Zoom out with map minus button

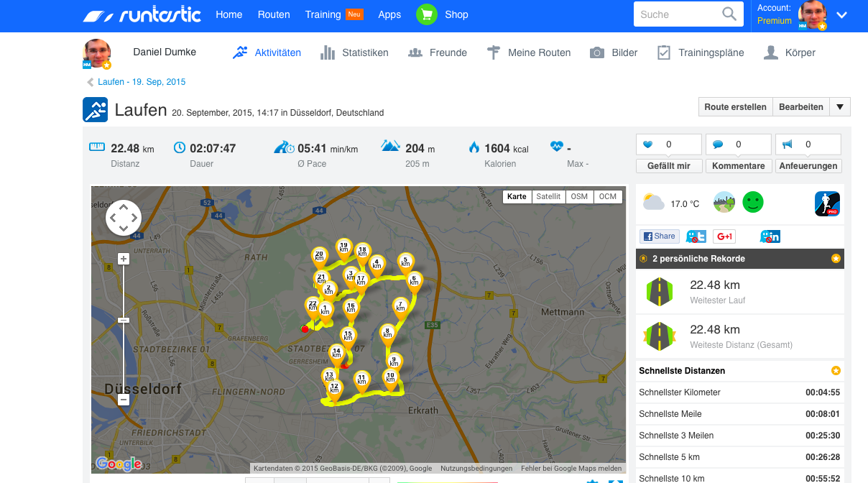coord(124,399)
